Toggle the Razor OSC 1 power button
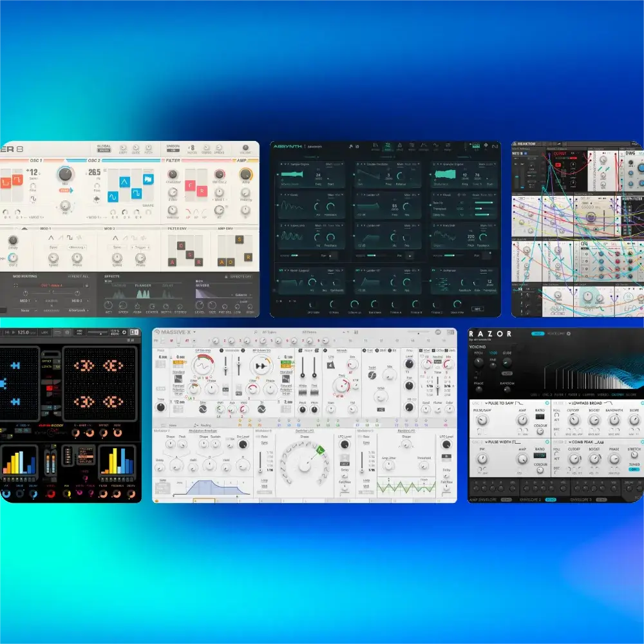Viewport: 644px width, 644px height. point(547,403)
